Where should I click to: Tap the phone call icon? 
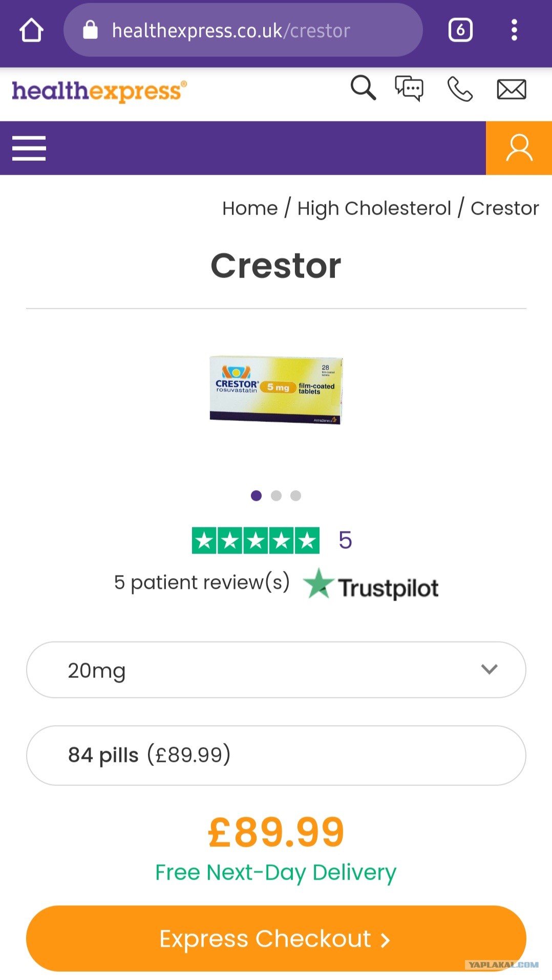click(x=459, y=89)
